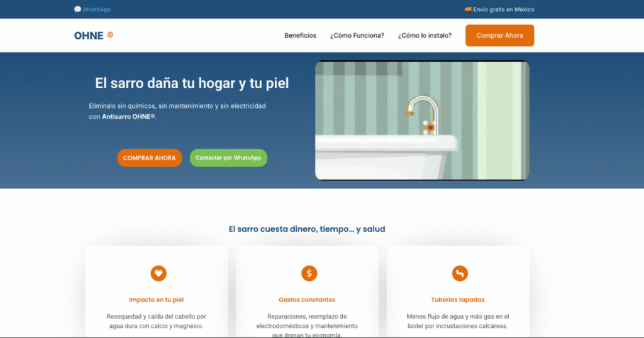Click Contactar por WhatsApp green button
Image resolution: width=644 pixels, height=338 pixels.
point(228,158)
